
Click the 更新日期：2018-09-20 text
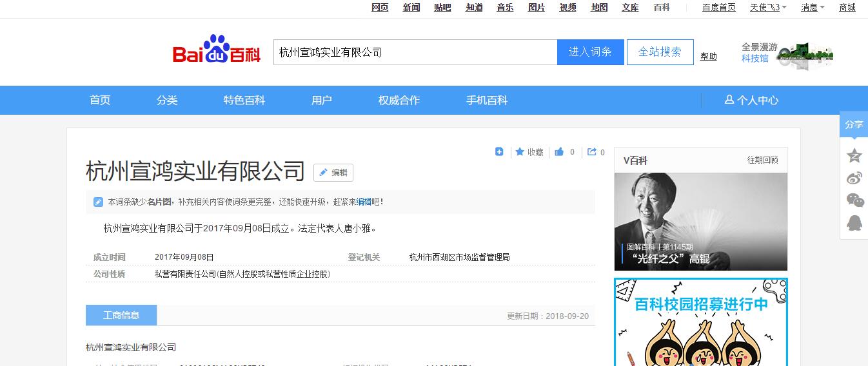pos(548,316)
